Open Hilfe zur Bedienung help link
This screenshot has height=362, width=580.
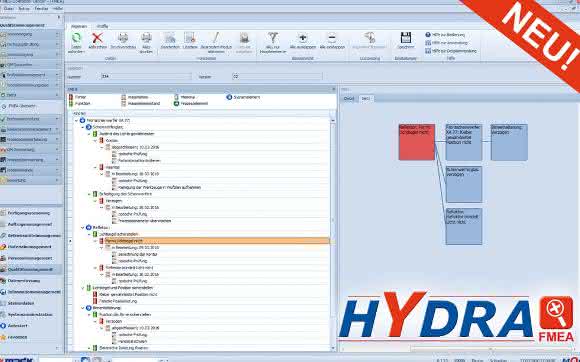(445, 35)
